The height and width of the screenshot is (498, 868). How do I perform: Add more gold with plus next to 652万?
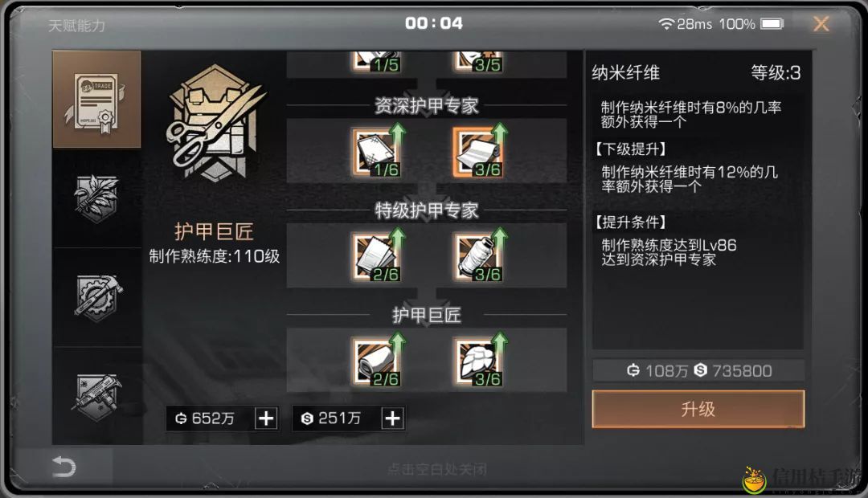click(x=266, y=418)
